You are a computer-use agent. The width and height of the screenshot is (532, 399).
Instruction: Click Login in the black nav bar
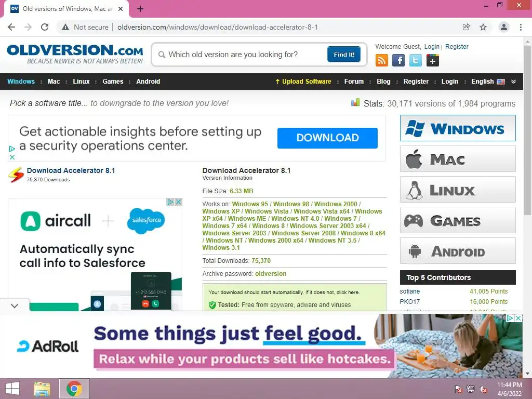tap(449, 82)
